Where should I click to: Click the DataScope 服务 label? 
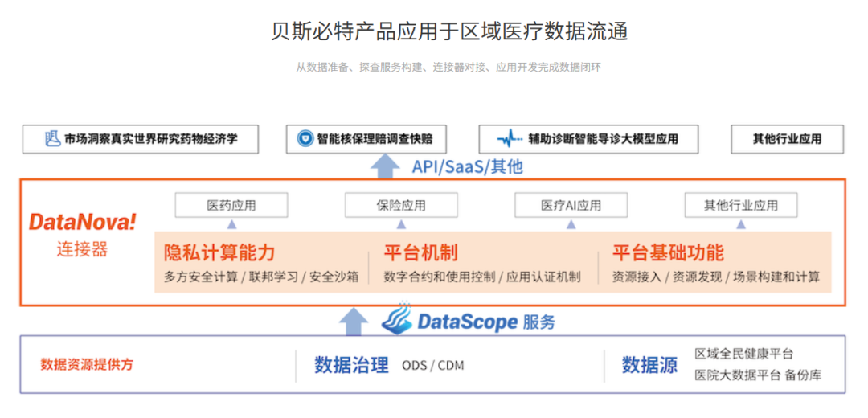coord(486,322)
